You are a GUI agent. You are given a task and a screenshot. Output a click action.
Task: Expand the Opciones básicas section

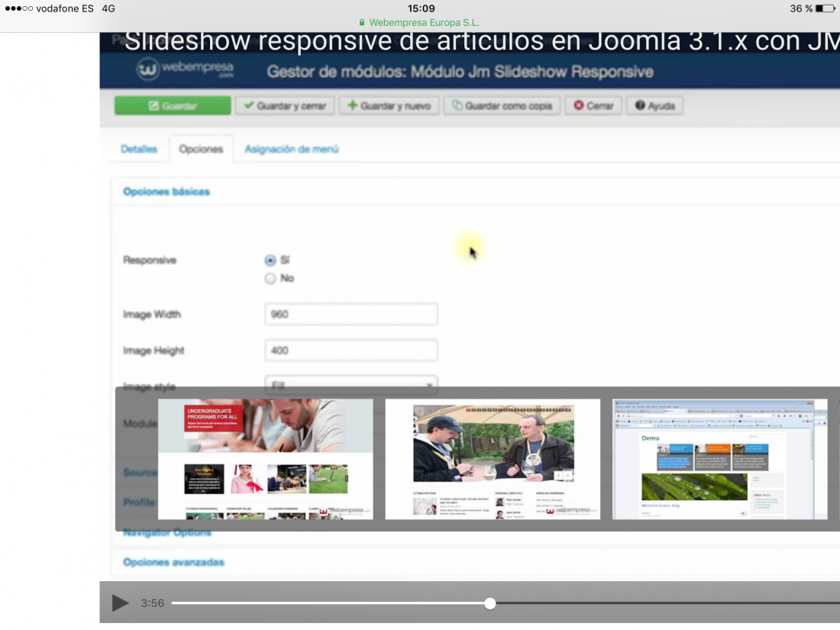click(x=166, y=191)
